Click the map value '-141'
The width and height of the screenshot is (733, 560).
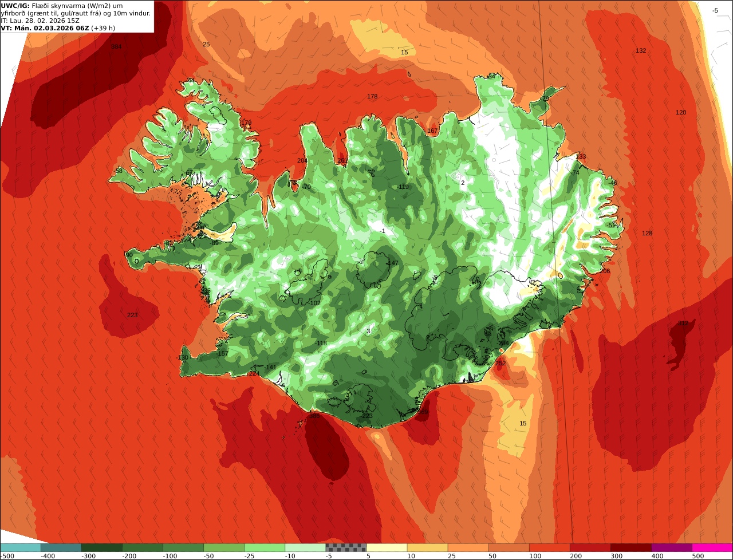point(270,367)
